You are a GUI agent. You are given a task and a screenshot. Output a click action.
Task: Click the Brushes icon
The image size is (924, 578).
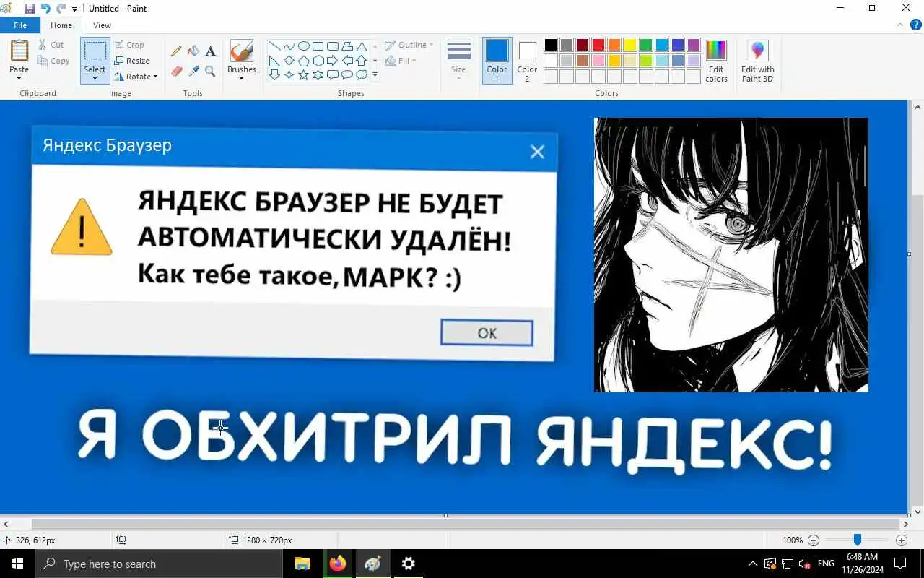pos(241,51)
